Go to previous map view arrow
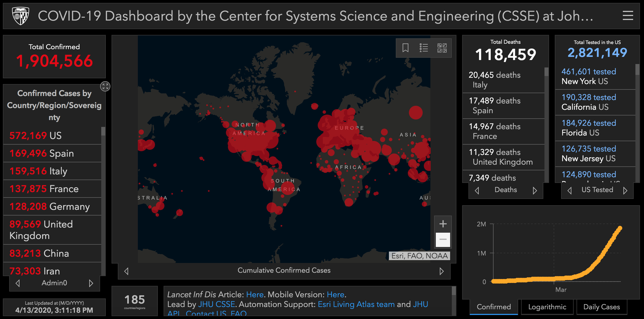The image size is (644, 319). pyautogui.click(x=126, y=271)
